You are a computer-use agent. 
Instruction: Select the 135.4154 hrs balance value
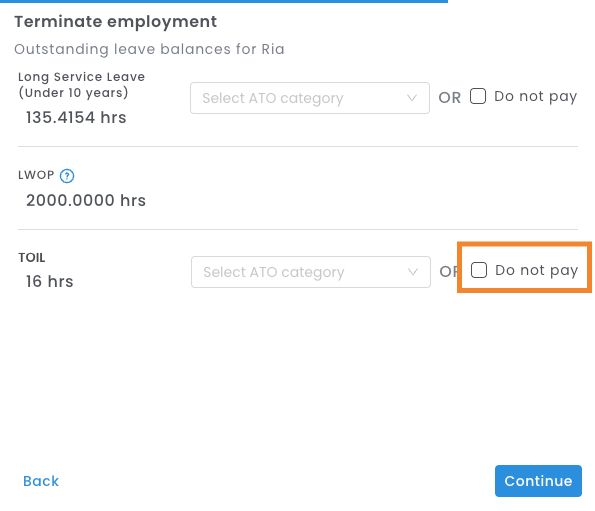point(76,118)
